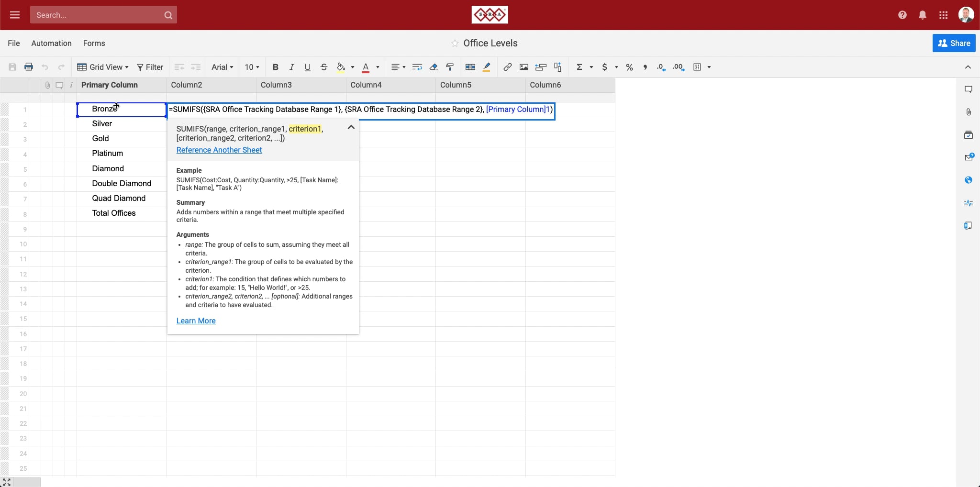Open the Grid View selector
This screenshot has width=980, height=487.
[x=103, y=67]
